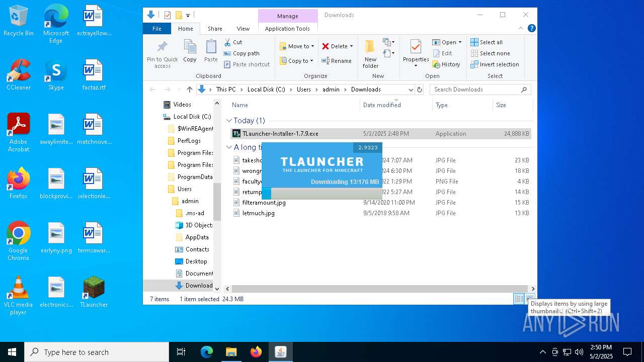This screenshot has height=362, width=644.
Task: Click TLauncher download progress bar
Action: (321, 194)
